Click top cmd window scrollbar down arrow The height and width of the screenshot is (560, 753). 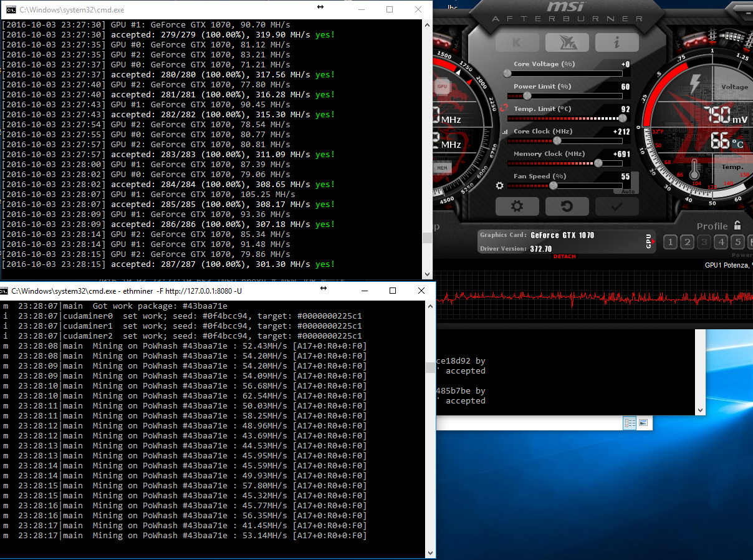pos(427,273)
